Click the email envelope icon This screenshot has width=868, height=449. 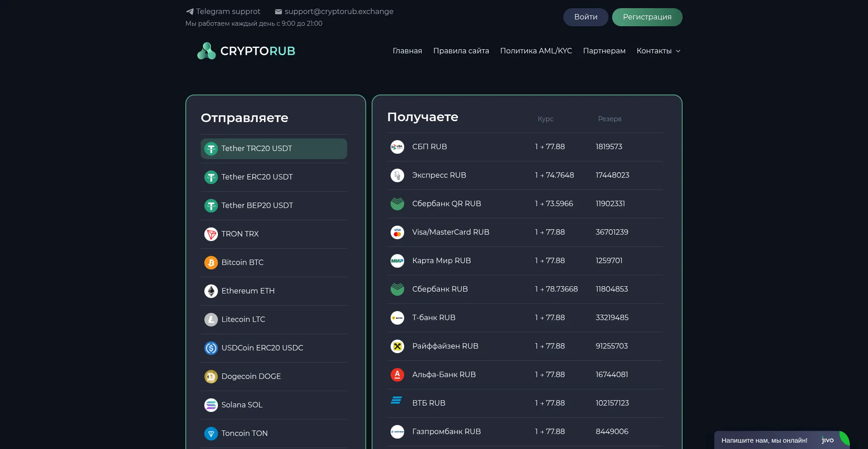tap(278, 12)
